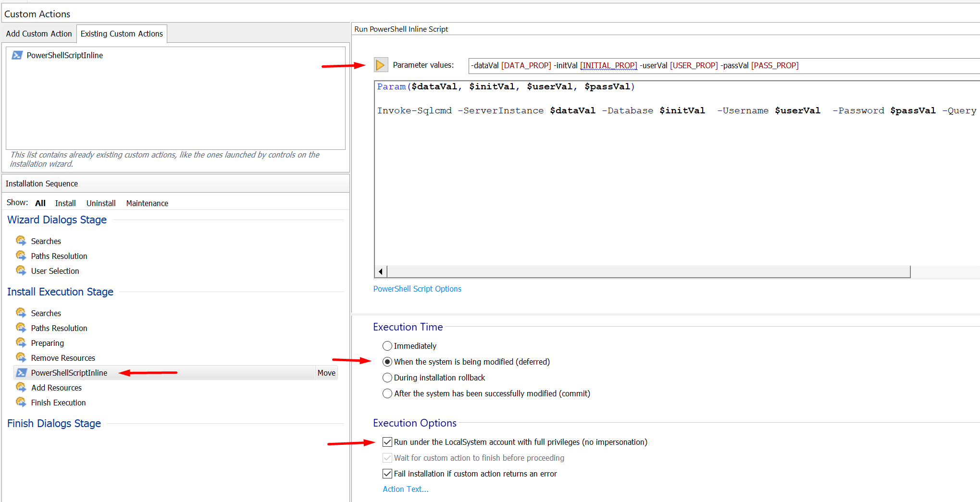980x502 pixels.
Task: Click the Remove Resources action icon
Action: click(x=21, y=357)
